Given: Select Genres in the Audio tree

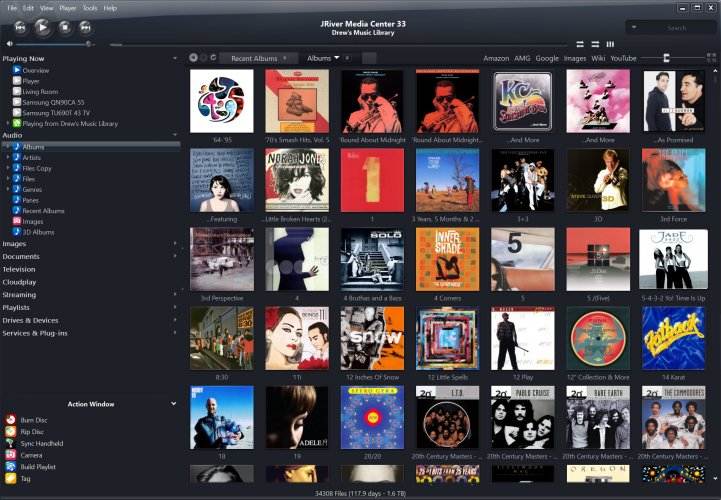Looking at the screenshot, I should pos(32,190).
